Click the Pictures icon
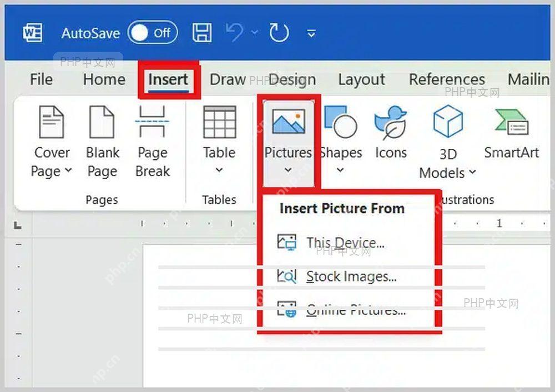Image resolution: width=555 pixels, height=392 pixels. (289, 121)
